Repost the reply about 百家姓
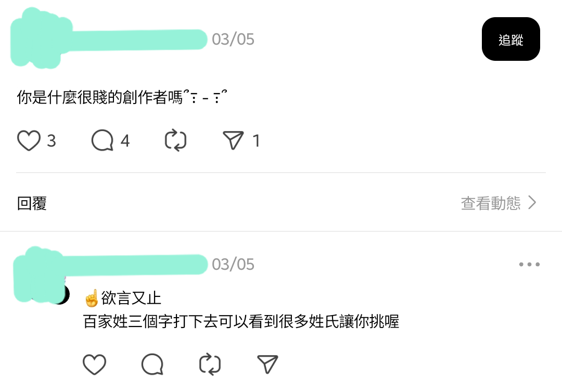 pyautogui.click(x=210, y=364)
